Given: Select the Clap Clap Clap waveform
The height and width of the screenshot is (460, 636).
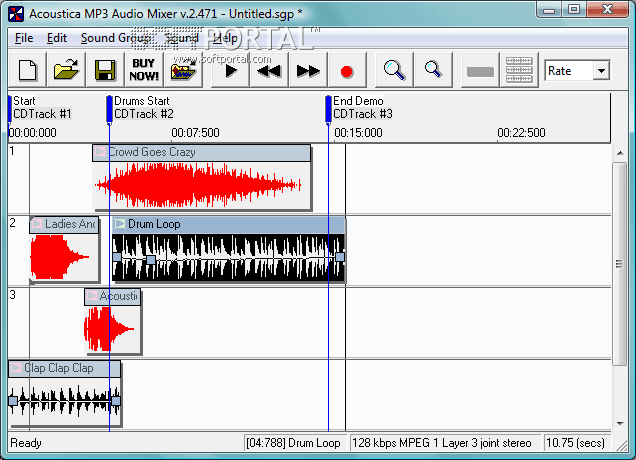Looking at the screenshot, I should tap(64, 401).
